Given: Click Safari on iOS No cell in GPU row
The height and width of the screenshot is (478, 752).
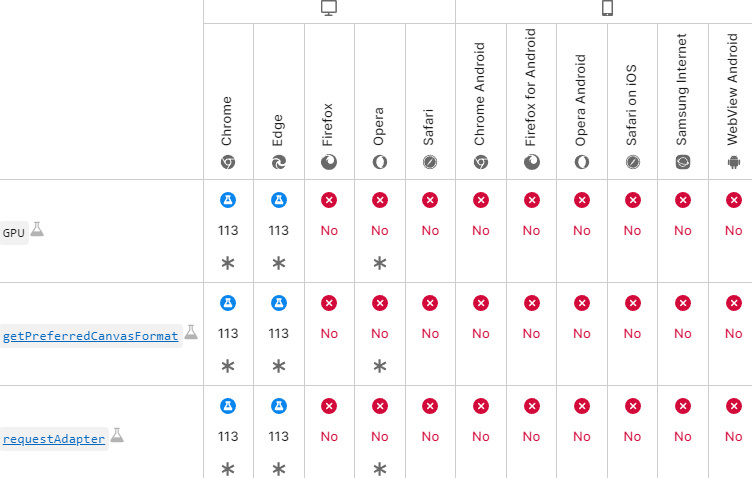Looking at the screenshot, I should 632,231.
